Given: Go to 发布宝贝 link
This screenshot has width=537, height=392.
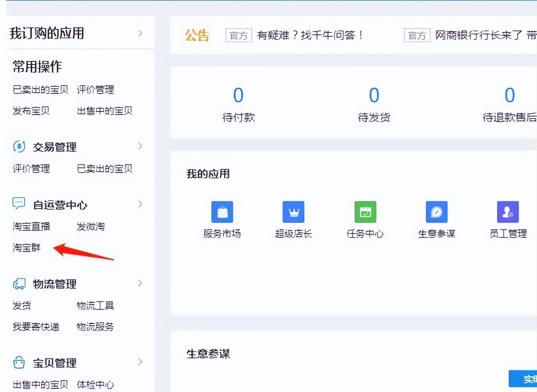Looking at the screenshot, I should point(31,111).
